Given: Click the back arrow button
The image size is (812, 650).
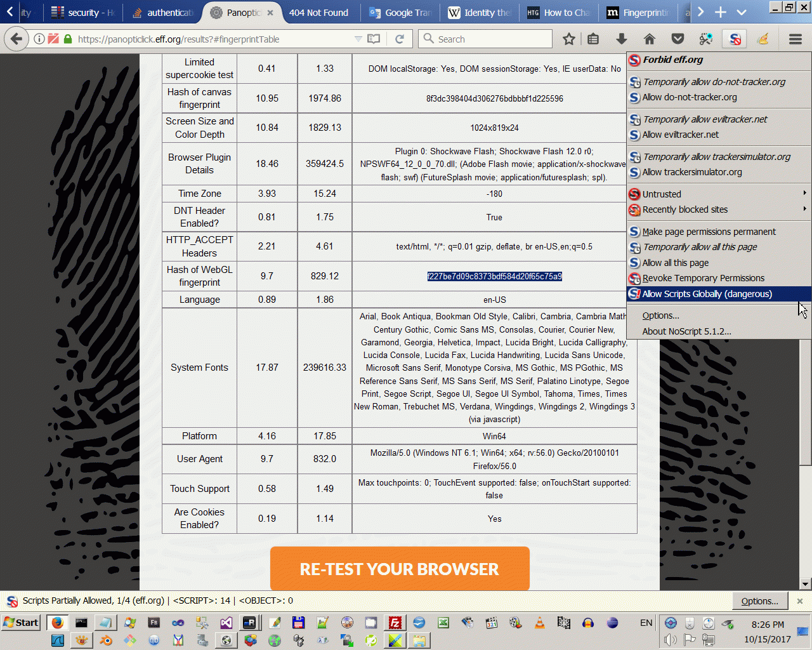Looking at the screenshot, I should (16, 39).
